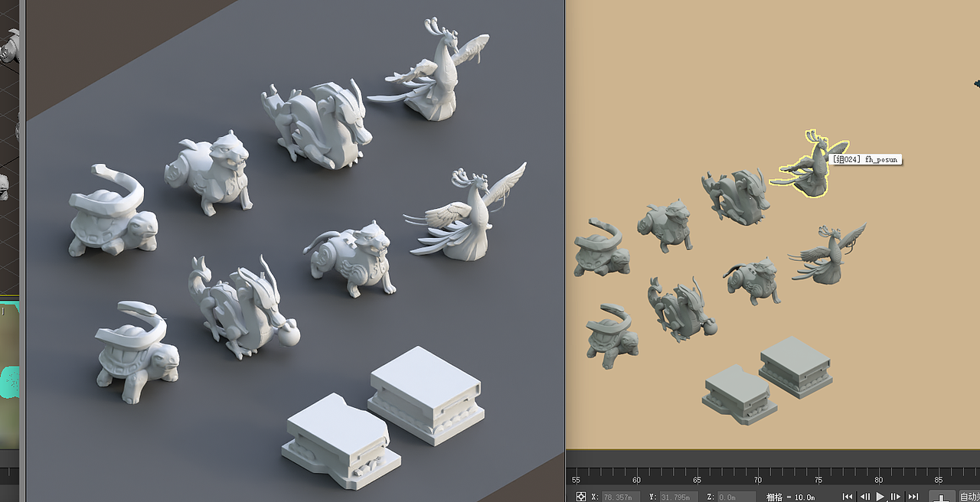
Task: Click the Z coordinate field showing 0.0m
Action: pos(737,497)
